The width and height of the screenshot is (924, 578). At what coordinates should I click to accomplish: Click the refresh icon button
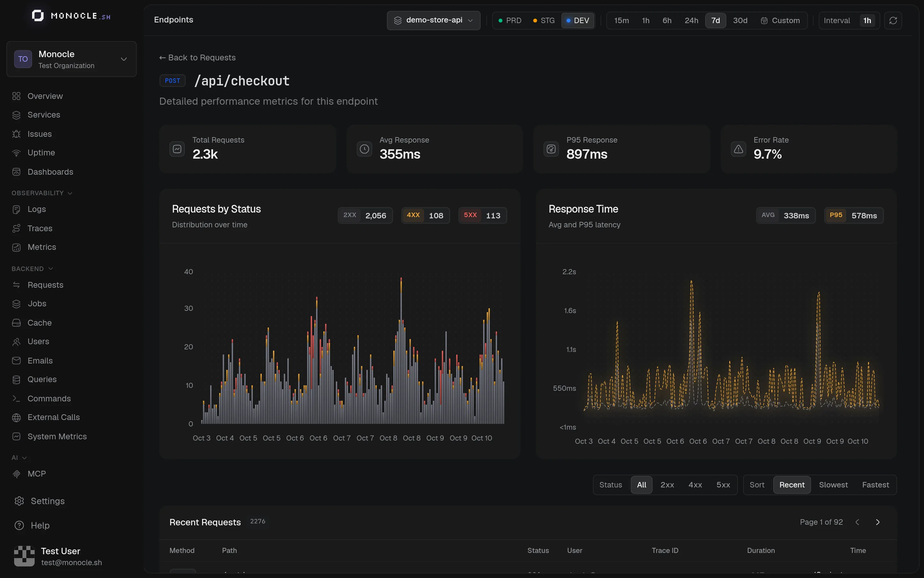click(x=893, y=20)
